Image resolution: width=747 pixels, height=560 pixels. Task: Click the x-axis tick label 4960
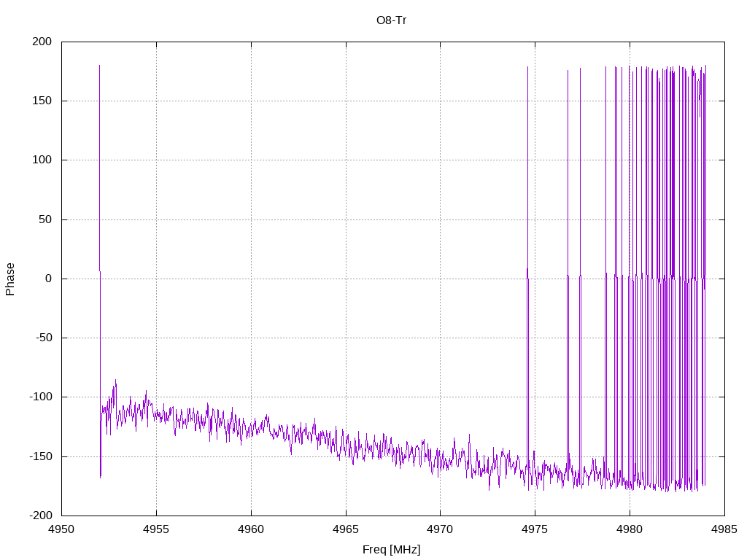coord(251,529)
